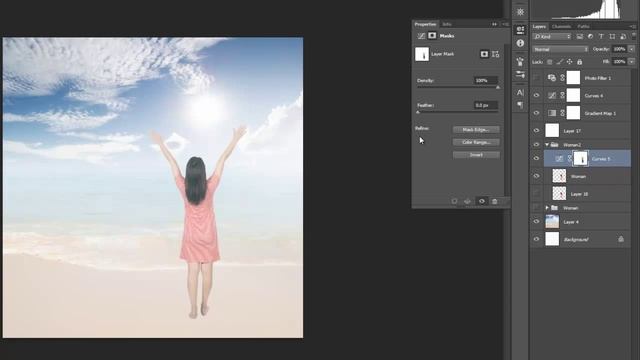Hide Layer 4 visibility eye
Viewport: 640px width, 360px height.
[x=537, y=222]
